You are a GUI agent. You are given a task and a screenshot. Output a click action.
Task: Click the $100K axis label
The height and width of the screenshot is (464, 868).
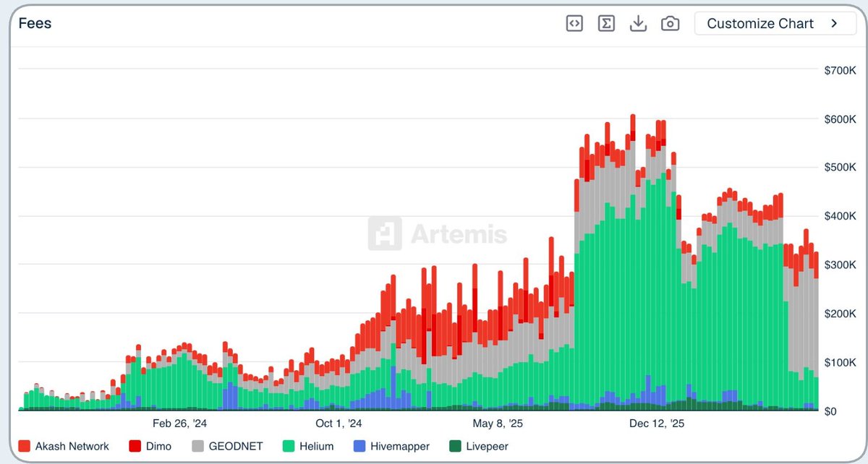tap(840, 362)
